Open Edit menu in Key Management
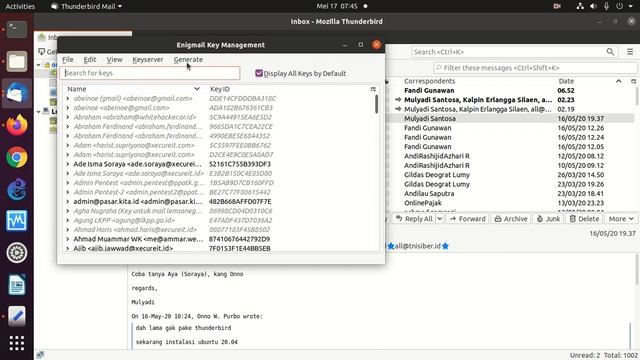Viewport: 640px width, 360px height. pos(90,60)
